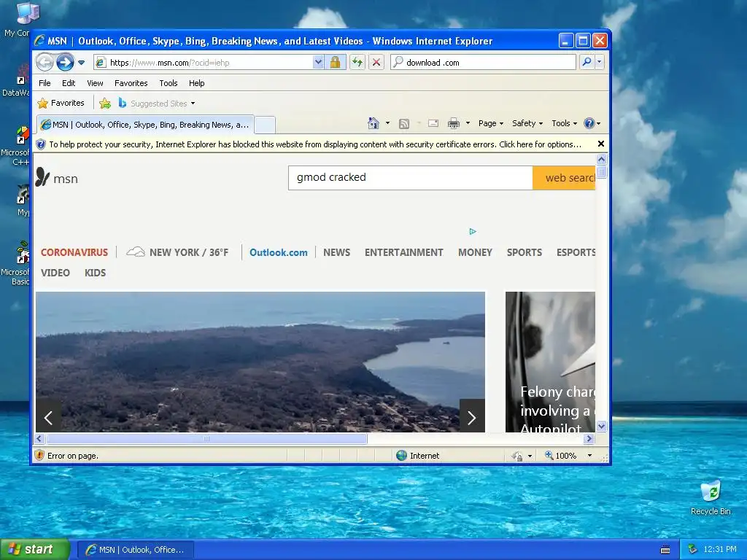Click the Windows start button
The height and width of the screenshot is (560, 747).
(x=35, y=550)
